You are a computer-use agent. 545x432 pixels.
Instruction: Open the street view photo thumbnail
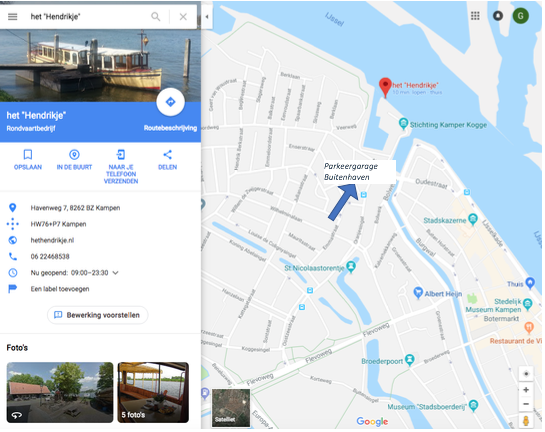(x=60, y=392)
